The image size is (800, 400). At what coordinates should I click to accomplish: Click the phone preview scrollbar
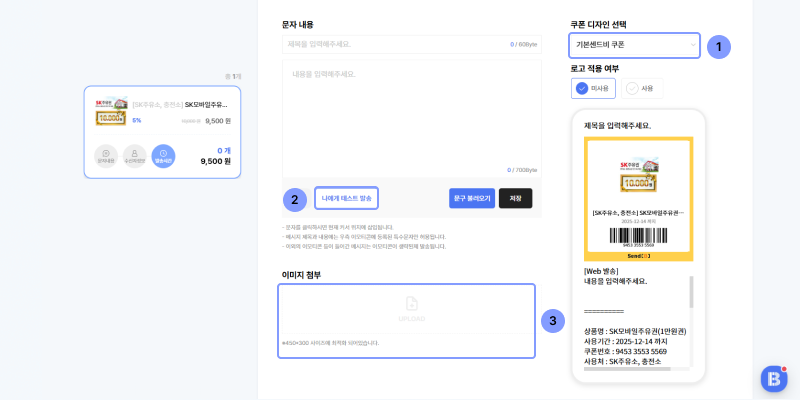point(690,292)
